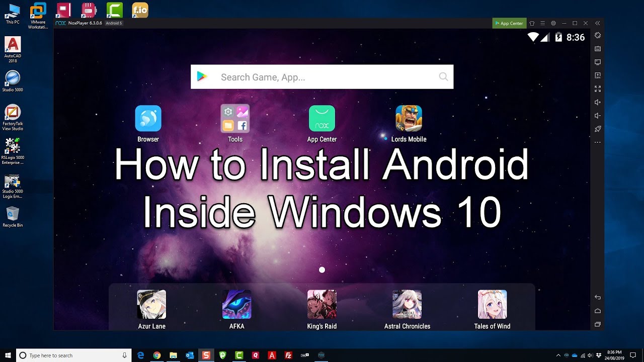This screenshot has height=362, width=644.
Task: Tap the Android Wi-Fi status icon
Action: coord(533,37)
